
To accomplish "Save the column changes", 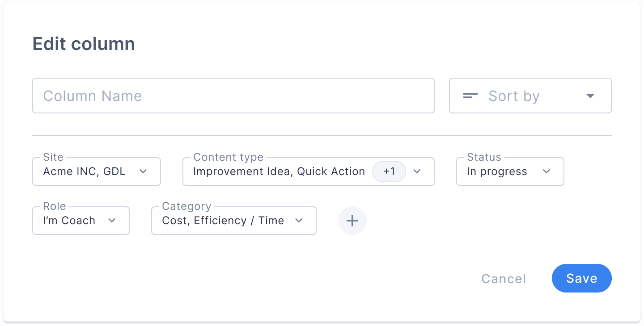I will tap(582, 278).
